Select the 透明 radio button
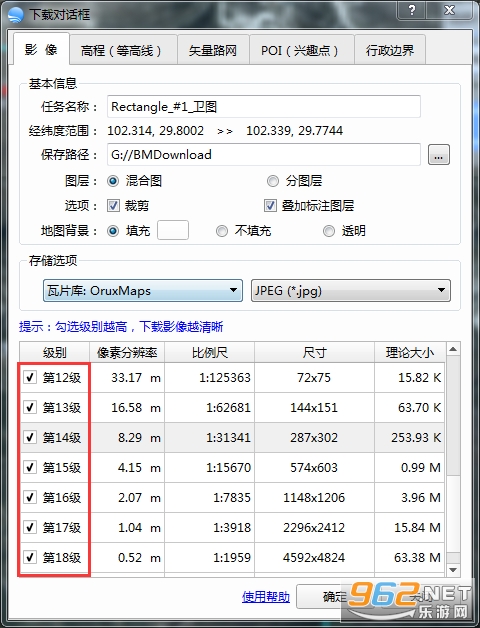The width and height of the screenshot is (480, 628). coord(329,231)
